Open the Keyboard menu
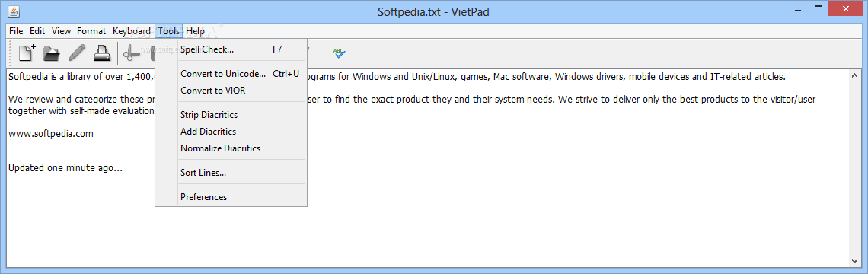This screenshot has height=274, width=868. point(131,31)
